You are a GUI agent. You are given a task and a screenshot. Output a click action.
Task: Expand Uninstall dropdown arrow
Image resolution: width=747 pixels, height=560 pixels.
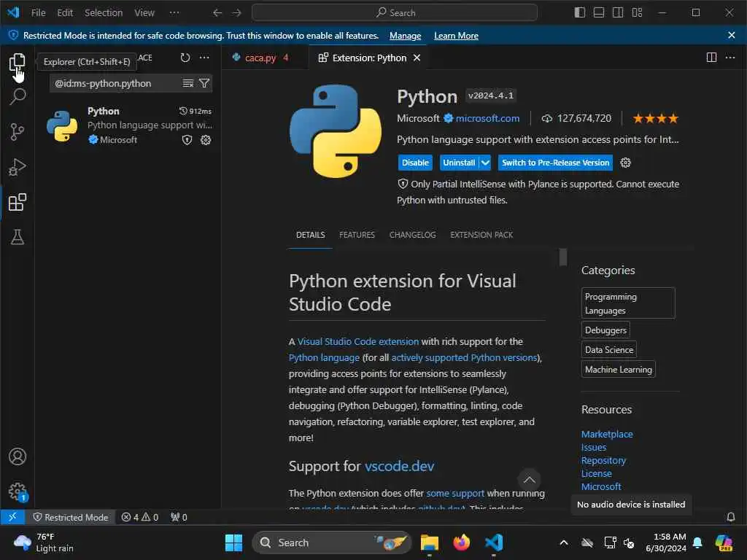coord(485,163)
